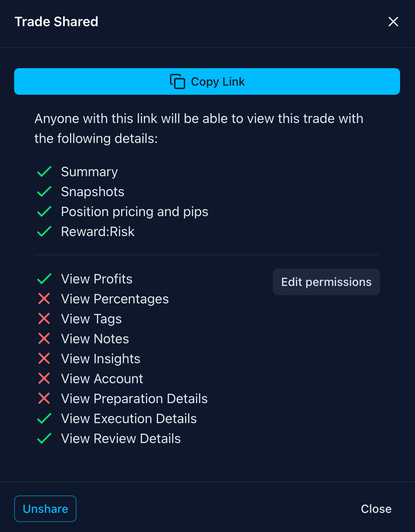Click the green checkmark next to View Profits
The height and width of the screenshot is (532, 415).
click(44, 279)
